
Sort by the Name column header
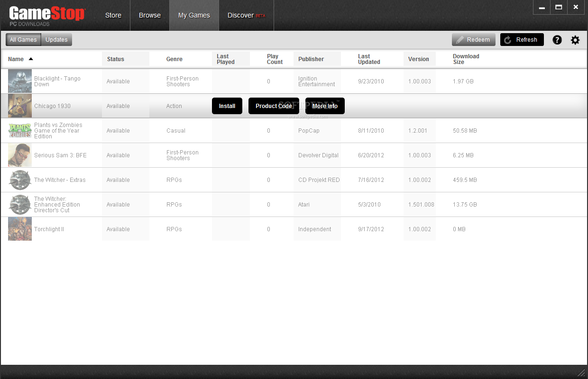(16, 59)
